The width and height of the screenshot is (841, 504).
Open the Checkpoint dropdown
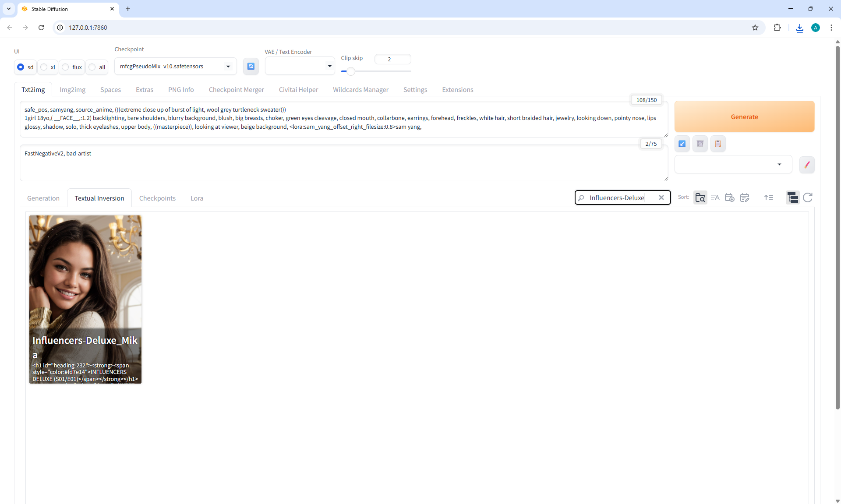(x=175, y=67)
